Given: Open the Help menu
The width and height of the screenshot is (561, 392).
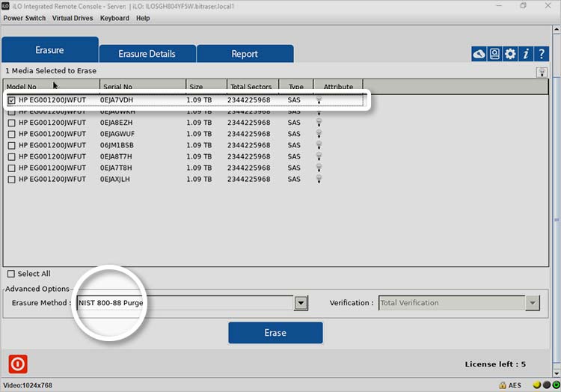Looking at the screenshot, I should [x=143, y=18].
